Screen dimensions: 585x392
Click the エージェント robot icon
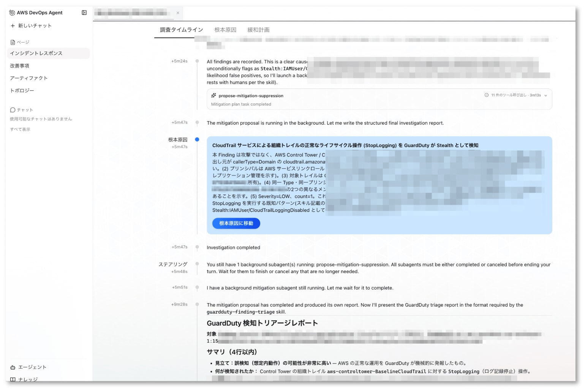13,367
